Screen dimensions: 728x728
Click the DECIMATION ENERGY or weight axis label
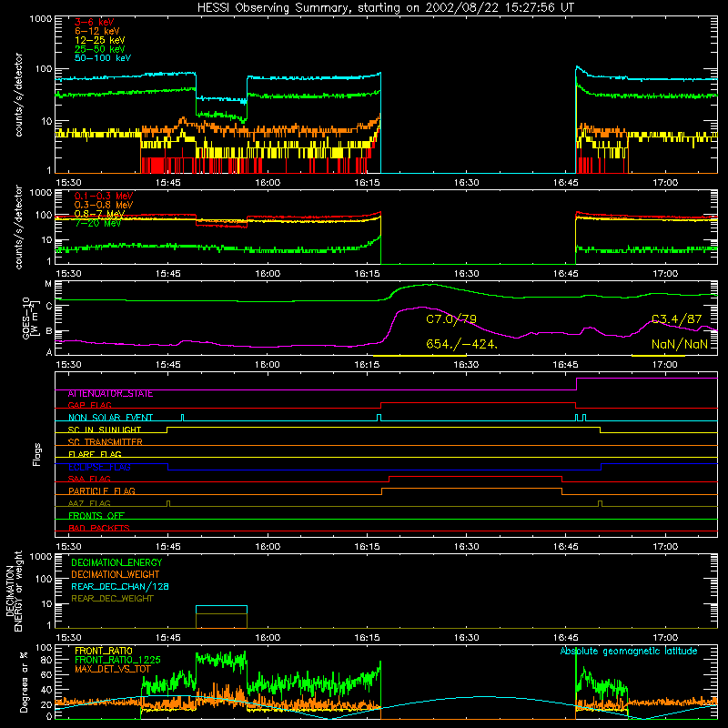pos(14,591)
